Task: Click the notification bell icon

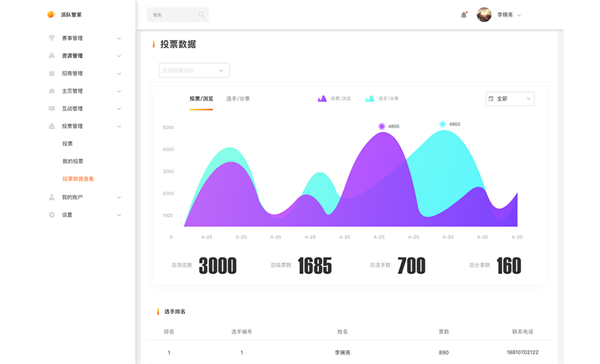Action: tap(464, 15)
